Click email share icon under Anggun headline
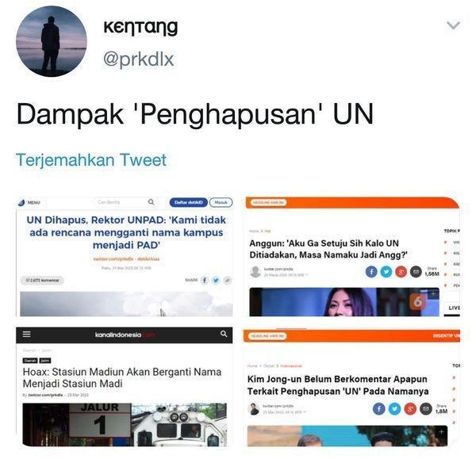 pyautogui.click(x=416, y=272)
